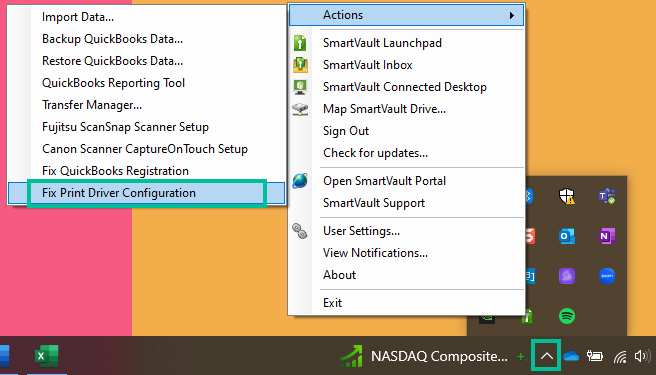Click the Outlook tray icon
This screenshot has width=656, height=375.
pyautogui.click(x=566, y=236)
